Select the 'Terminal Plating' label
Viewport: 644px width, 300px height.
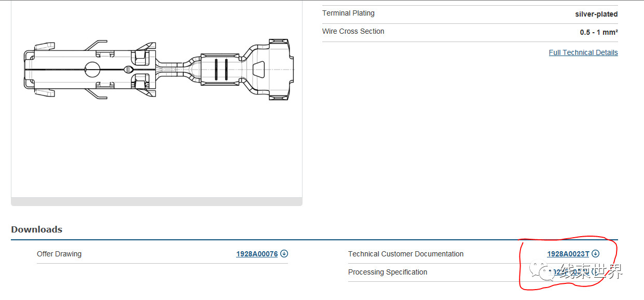348,13
